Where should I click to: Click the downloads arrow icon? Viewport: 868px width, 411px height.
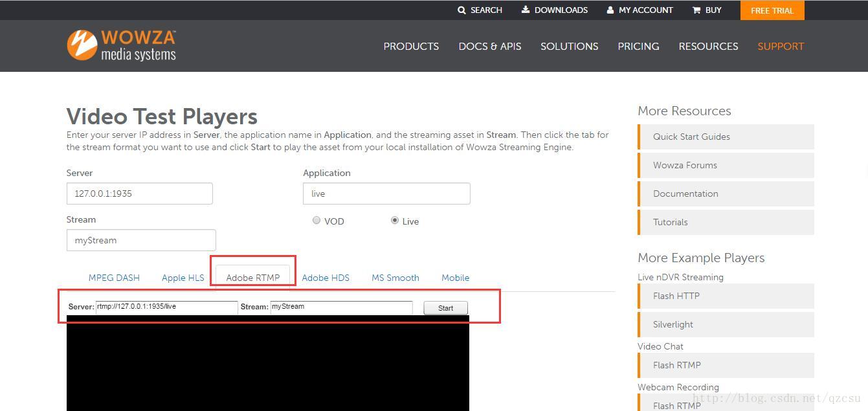[x=526, y=10]
